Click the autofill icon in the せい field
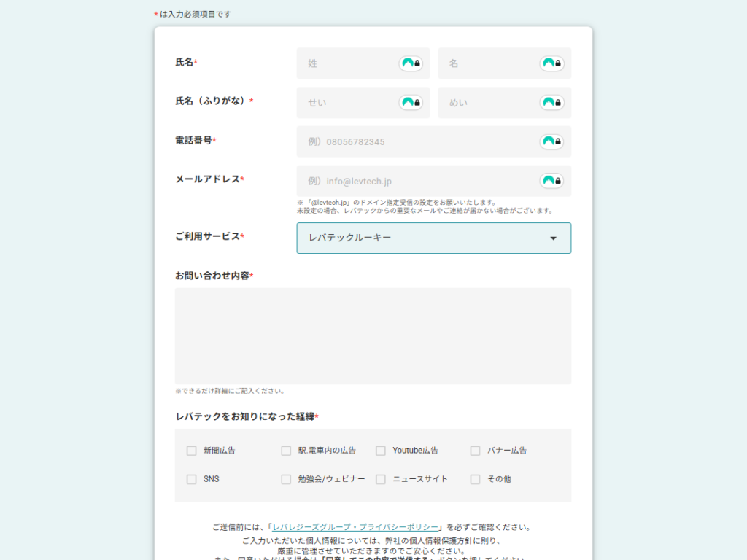The width and height of the screenshot is (747, 560). (411, 102)
